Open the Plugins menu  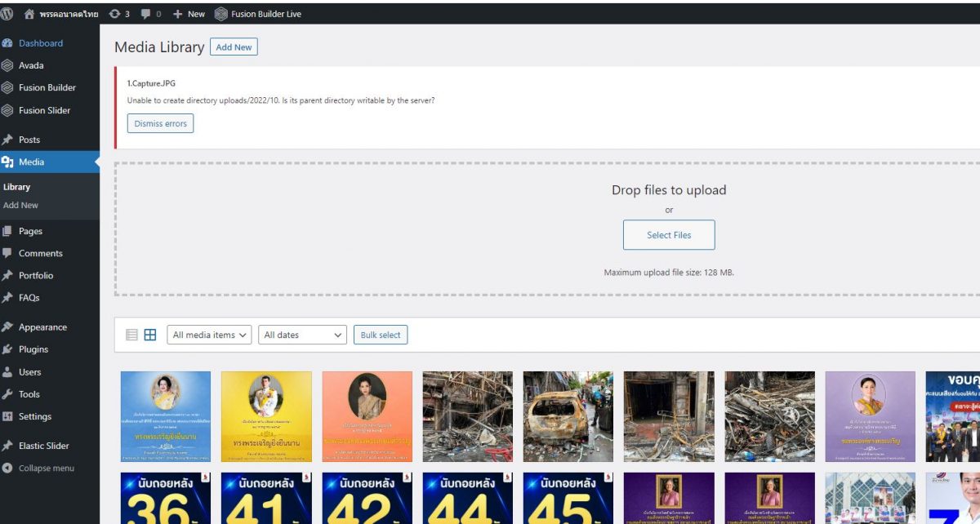(33, 349)
